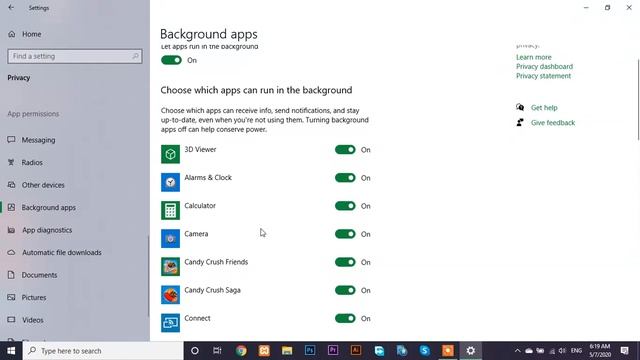Open Photoshop from the taskbar
The width and height of the screenshot is (640, 360).
310,351
